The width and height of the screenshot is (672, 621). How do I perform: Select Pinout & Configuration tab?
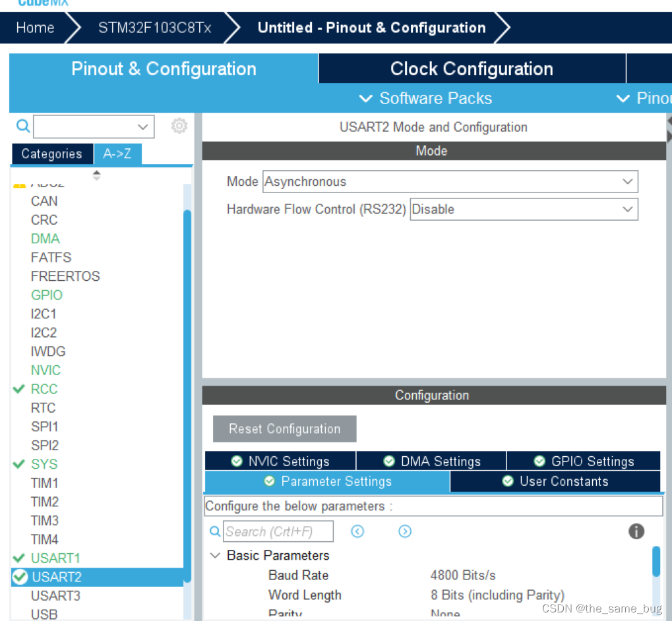[x=164, y=69]
